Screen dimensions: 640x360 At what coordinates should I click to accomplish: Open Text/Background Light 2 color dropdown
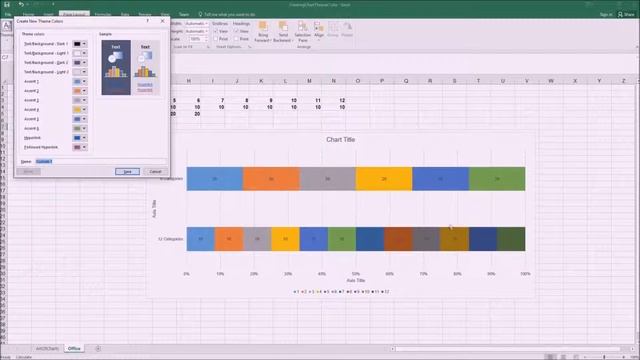84,72
